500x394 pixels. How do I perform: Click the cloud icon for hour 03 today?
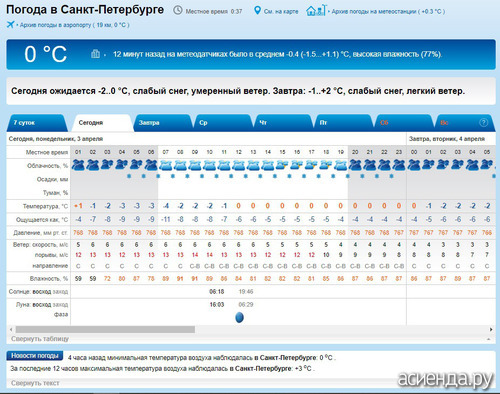(107, 165)
